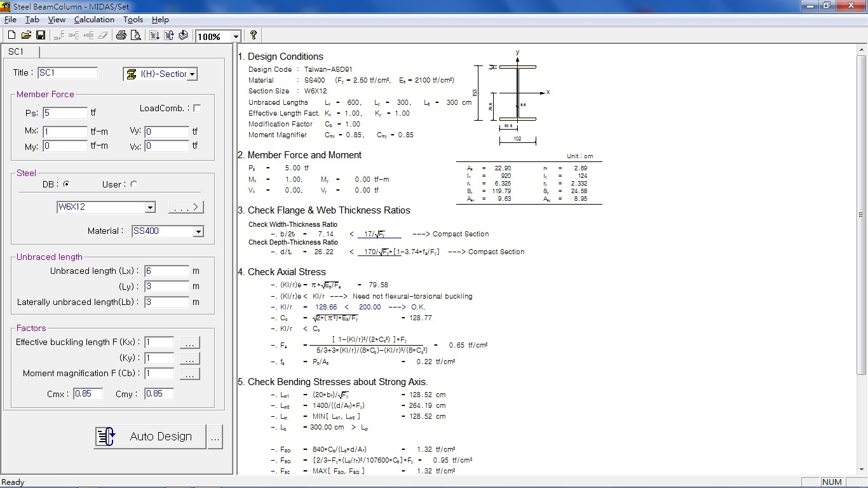Select the SC1 tab
This screenshot has width=868, height=488.
[21, 51]
